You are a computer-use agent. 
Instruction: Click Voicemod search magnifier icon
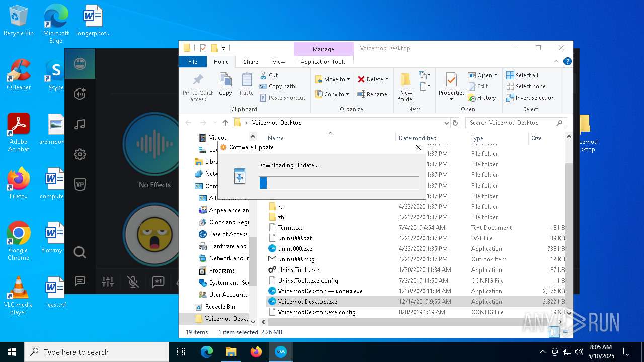click(80, 252)
